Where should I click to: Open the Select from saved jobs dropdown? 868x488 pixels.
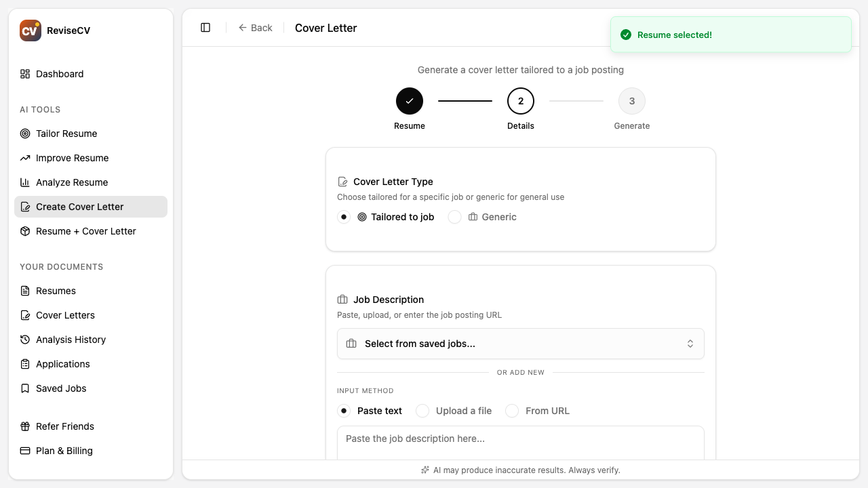coord(520,344)
